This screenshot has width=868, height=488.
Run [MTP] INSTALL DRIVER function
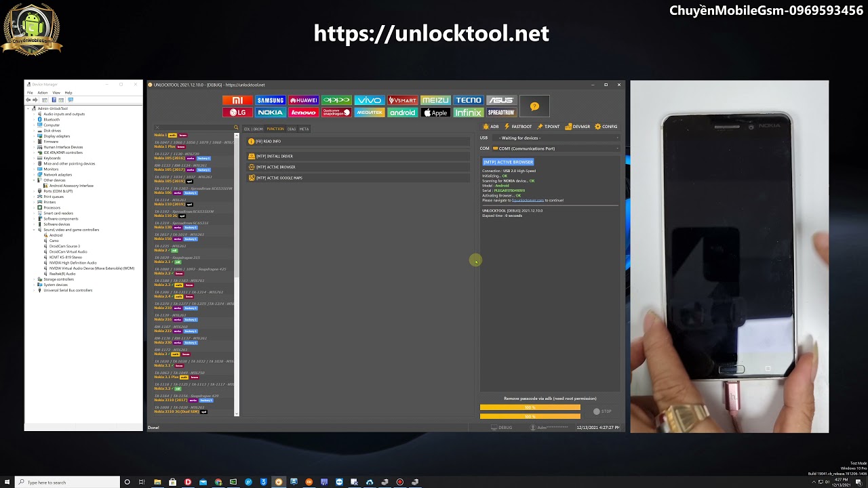[x=358, y=156]
